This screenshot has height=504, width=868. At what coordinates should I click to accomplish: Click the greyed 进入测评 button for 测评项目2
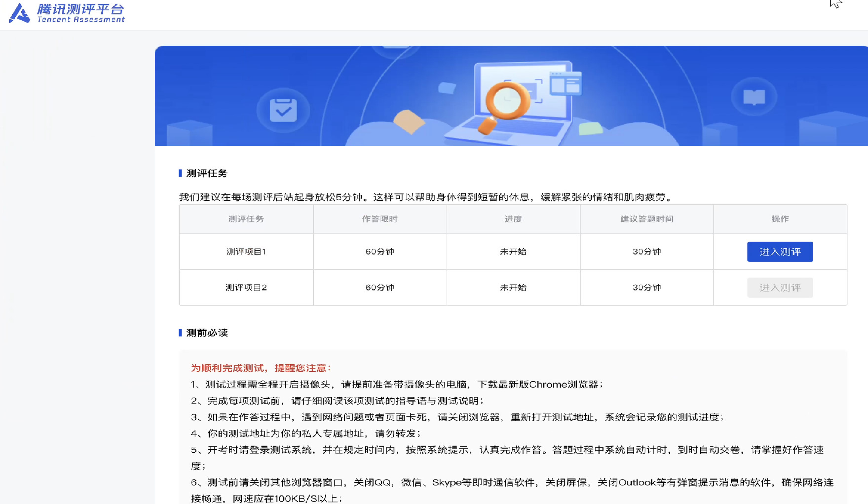tap(780, 287)
